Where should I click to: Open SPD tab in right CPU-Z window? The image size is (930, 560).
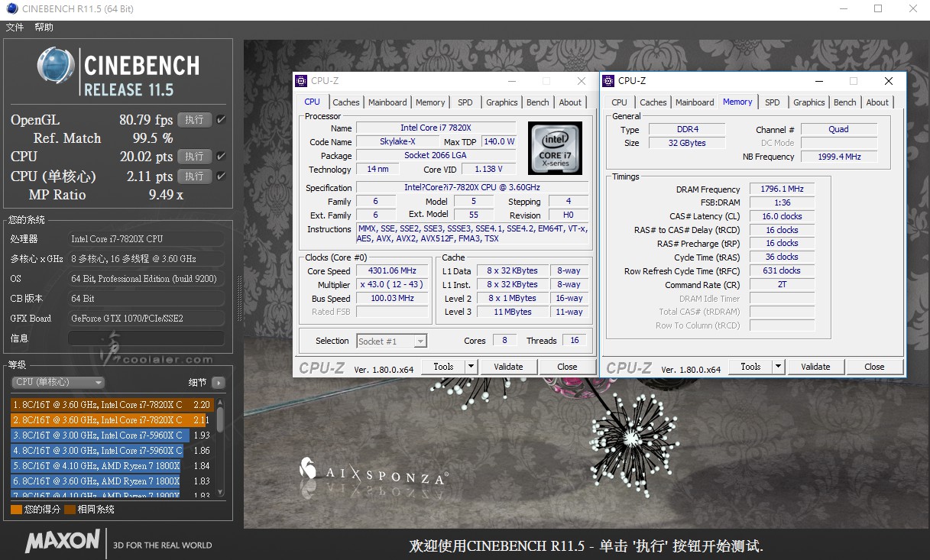pos(773,102)
